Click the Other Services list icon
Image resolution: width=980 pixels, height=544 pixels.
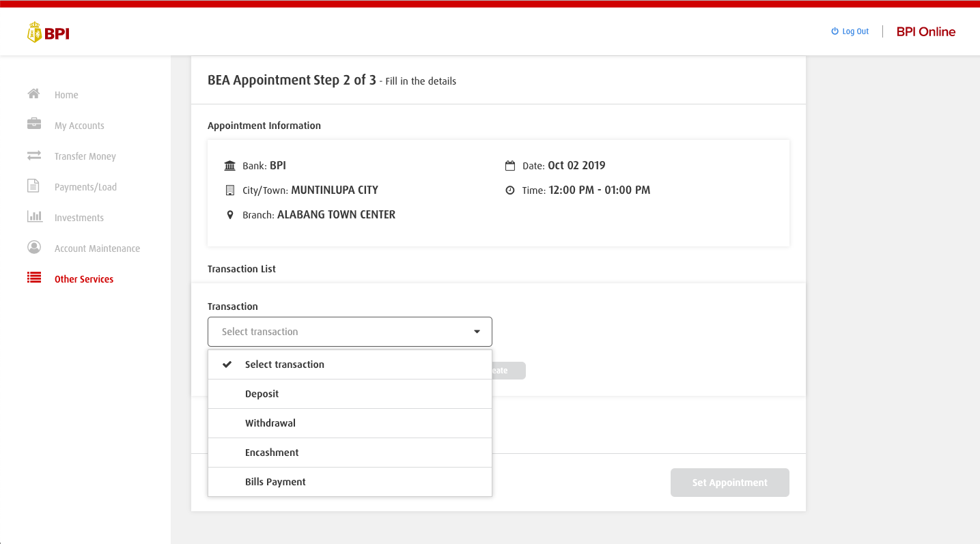[x=33, y=278]
